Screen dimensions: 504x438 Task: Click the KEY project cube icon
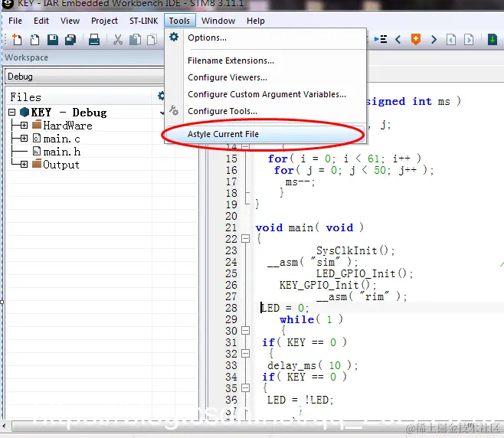[x=25, y=112]
